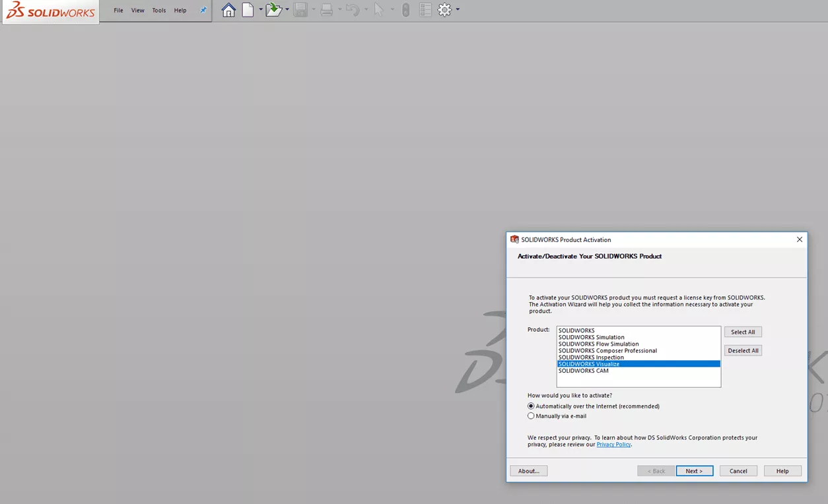Screen dimensions: 828x504
Task: Select Automatically over the Internet activation
Action: point(531,406)
